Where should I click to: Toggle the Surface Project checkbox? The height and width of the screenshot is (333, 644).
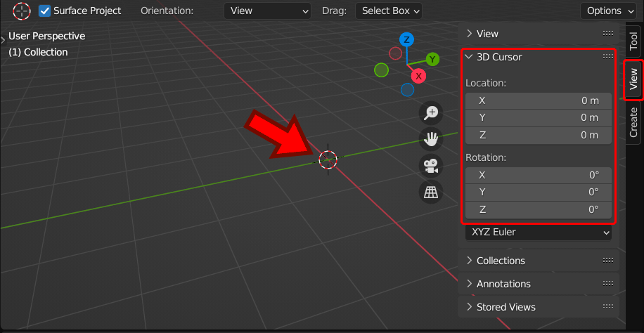(x=44, y=11)
